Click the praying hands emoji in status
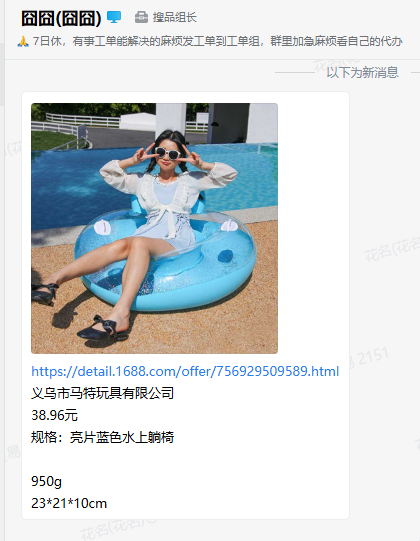 (23, 42)
